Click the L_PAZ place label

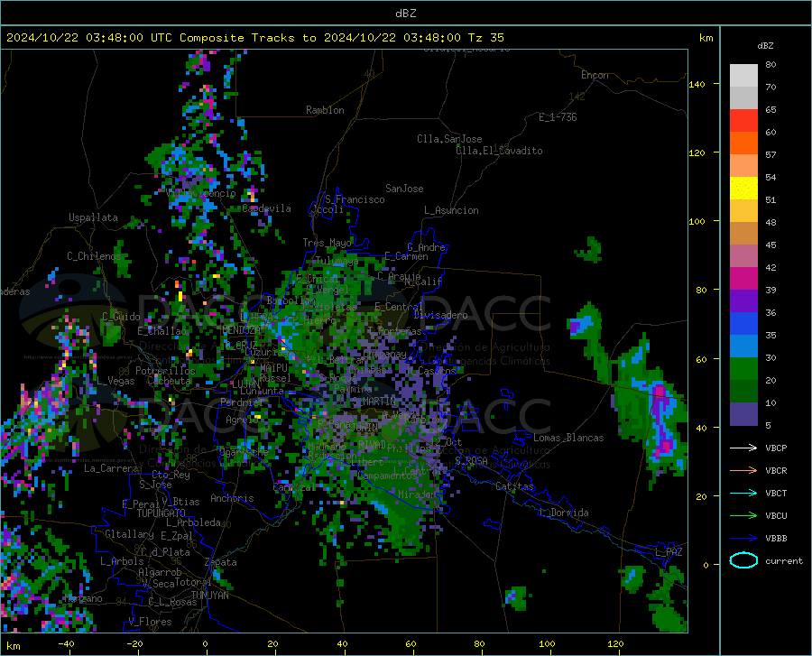[x=669, y=552]
